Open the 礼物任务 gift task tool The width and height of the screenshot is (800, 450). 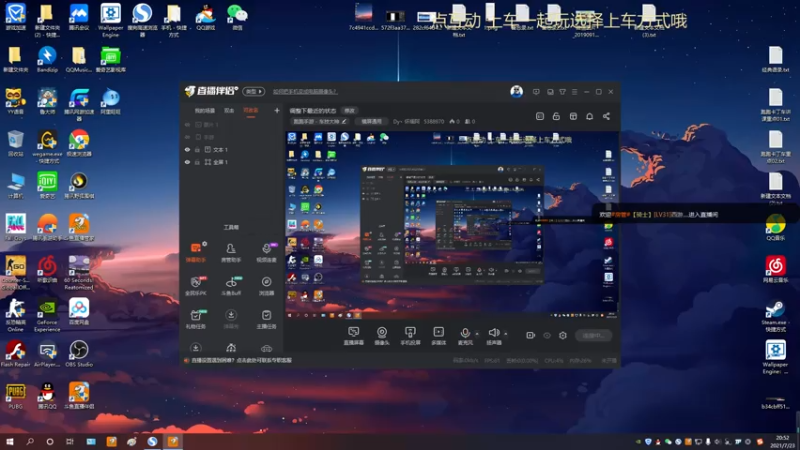(195, 318)
